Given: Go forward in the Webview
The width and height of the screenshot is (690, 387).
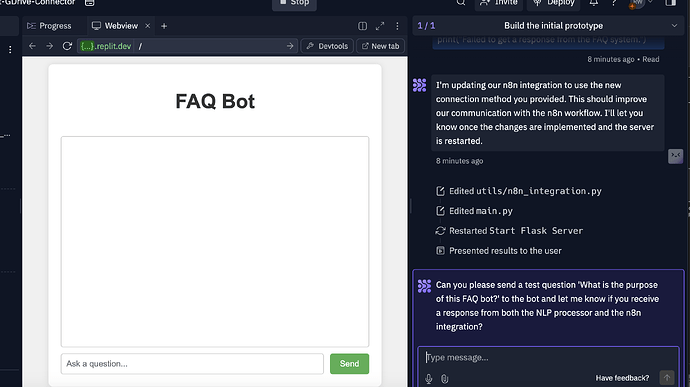Looking at the screenshot, I should coord(49,46).
